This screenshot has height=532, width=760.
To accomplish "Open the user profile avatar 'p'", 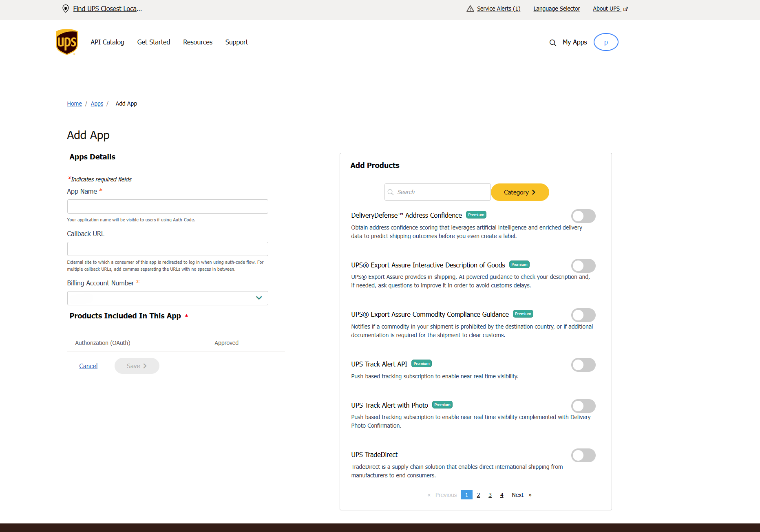I will [606, 42].
